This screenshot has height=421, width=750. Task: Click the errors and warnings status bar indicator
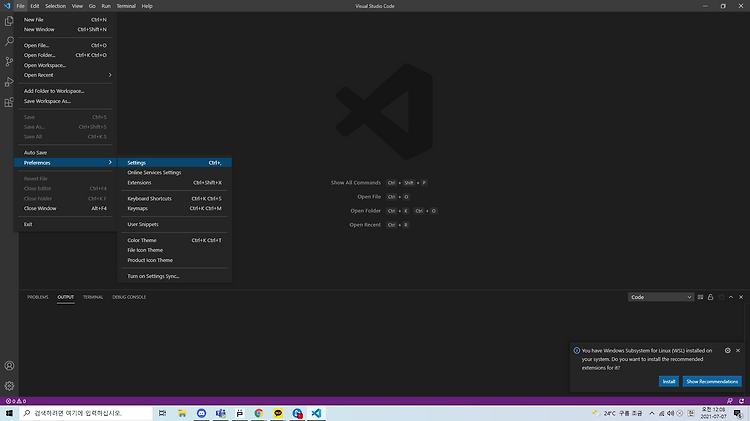coord(16,401)
